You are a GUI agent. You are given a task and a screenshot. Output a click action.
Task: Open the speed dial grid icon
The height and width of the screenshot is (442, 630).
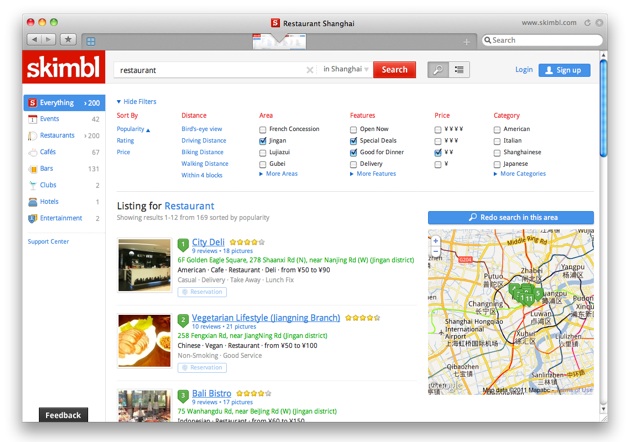pyautogui.click(x=91, y=41)
